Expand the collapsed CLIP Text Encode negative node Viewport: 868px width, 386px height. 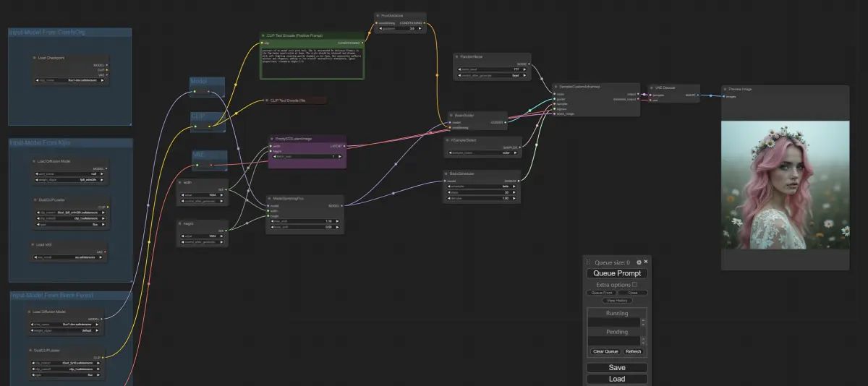click(267, 100)
